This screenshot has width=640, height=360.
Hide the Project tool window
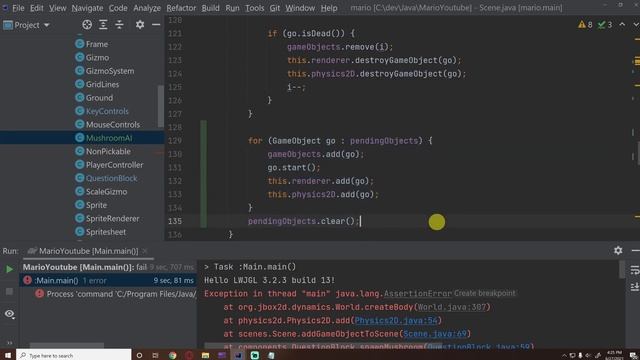(156, 25)
